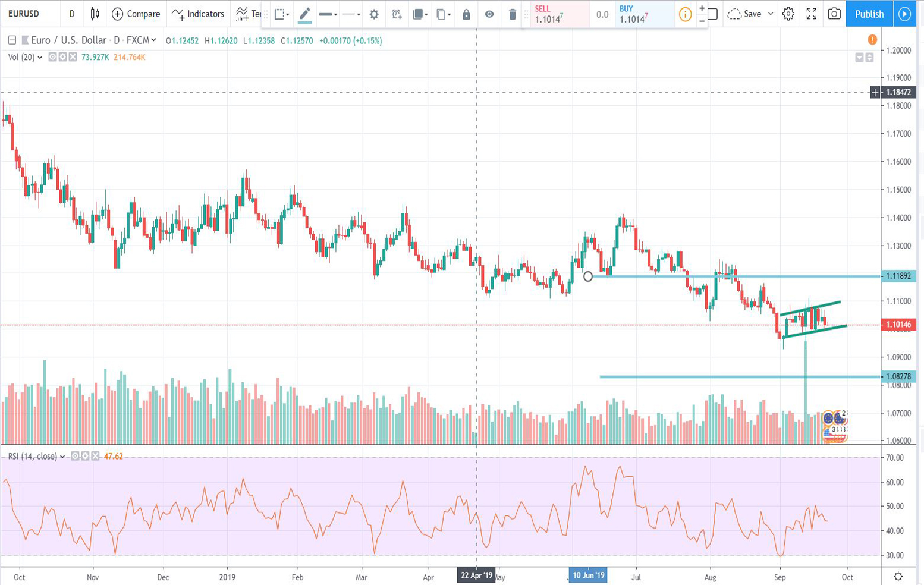This screenshot has width=924, height=585.
Task: Hide the RSI indicator via eye icon
Action: (x=75, y=457)
